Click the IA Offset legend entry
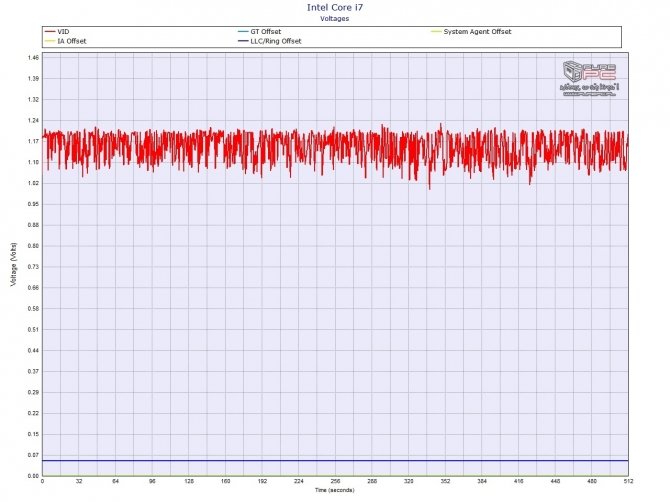Screen dimensions: 670x502 (65, 41)
